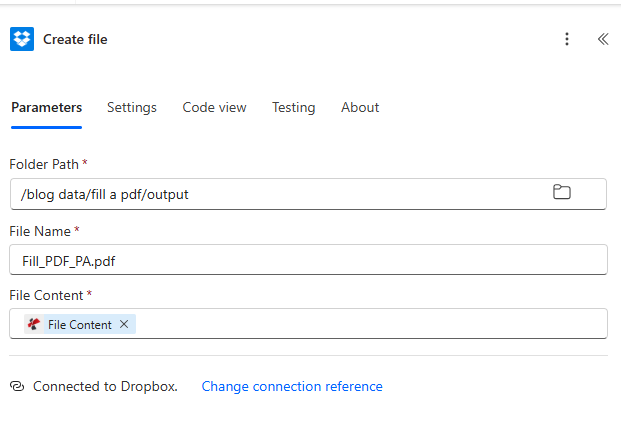Click the connection link icon
Screen dimensions: 621x432
[x=17, y=386]
